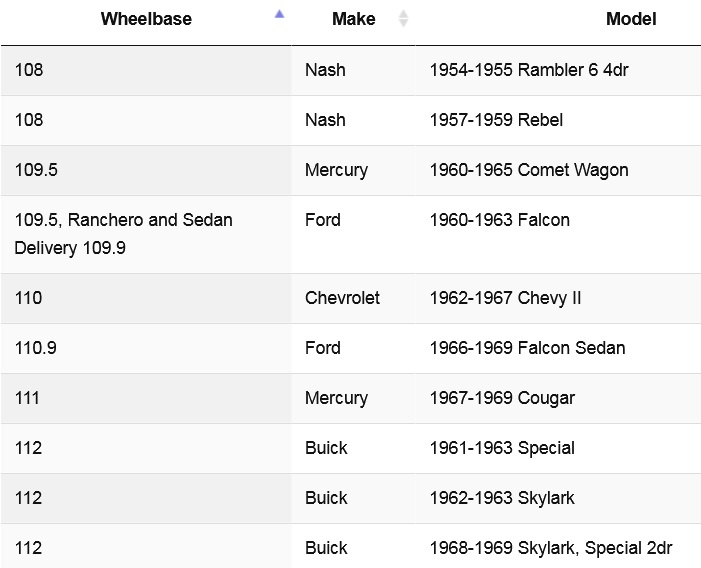Viewport: 701px width, 568px height.
Task: Click the 1962-1967 Chevy II cell
Action: pyautogui.click(x=558, y=298)
